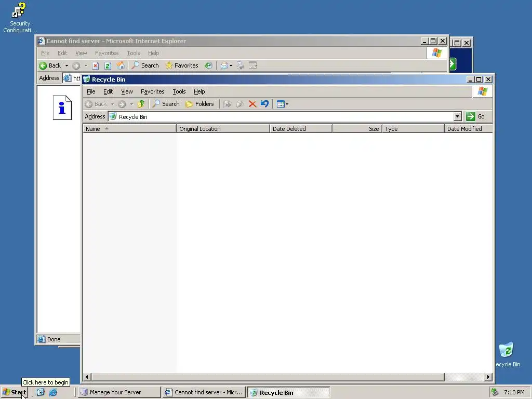Toggle Folders pane in Recycle Bin toolbar
Image resolution: width=532 pixels, height=399 pixels.
[200, 104]
